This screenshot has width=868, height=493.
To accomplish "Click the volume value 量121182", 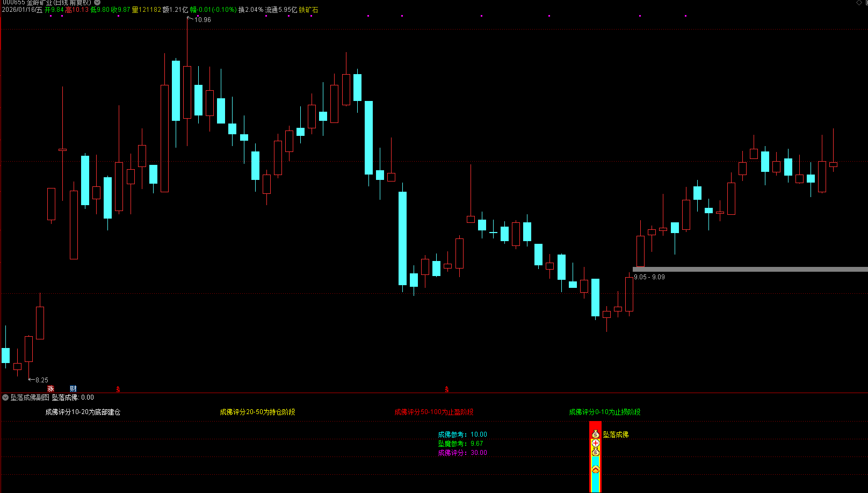I will (x=146, y=10).
